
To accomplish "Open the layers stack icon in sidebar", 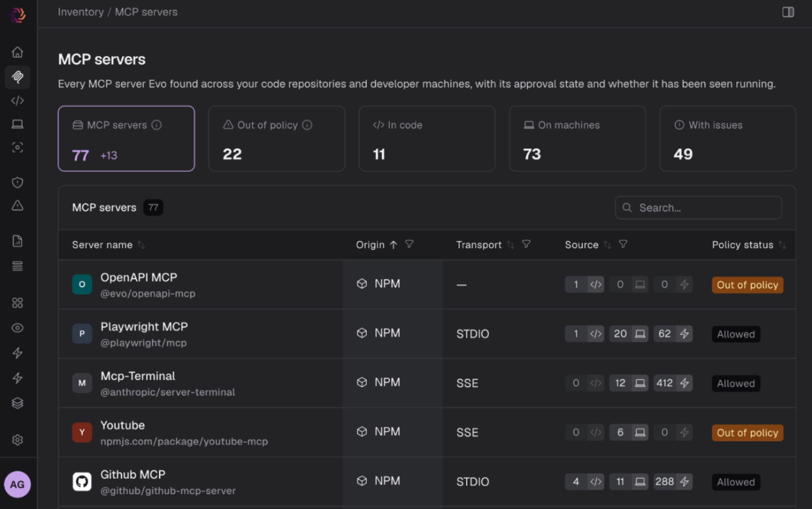I will coord(17,403).
